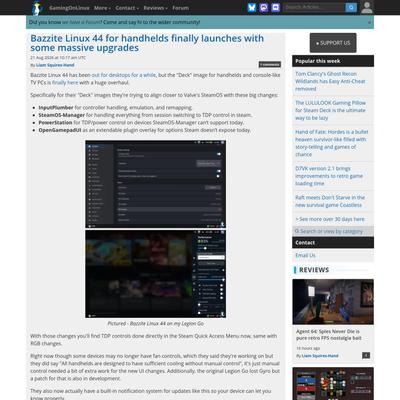Viewport: 400px width, 400px height.
Task: Follow 'out for desktops for a while' link
Action: tap(124, 75)
